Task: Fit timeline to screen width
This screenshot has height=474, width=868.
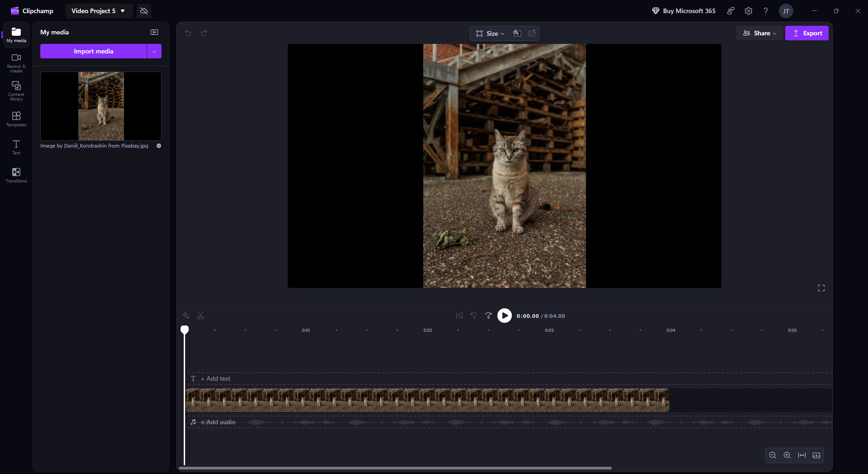Action: pyautogui.click(x=801, y=455)
